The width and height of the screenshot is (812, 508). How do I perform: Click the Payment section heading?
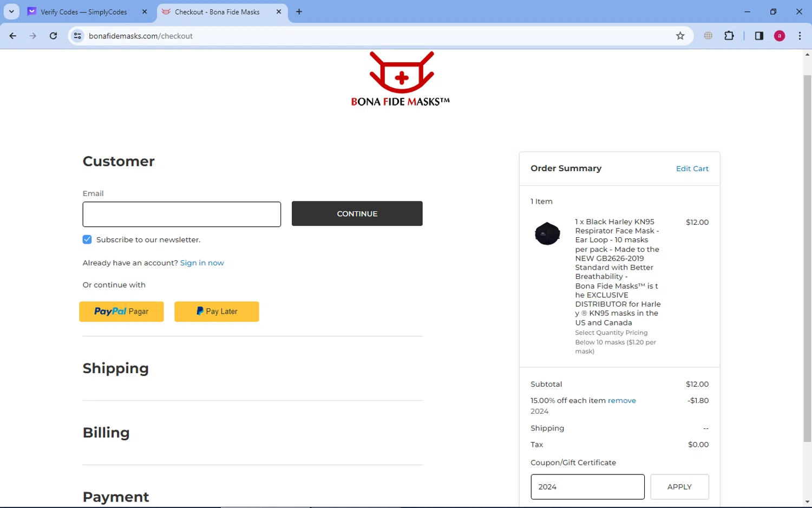click(x=116, y=497)
